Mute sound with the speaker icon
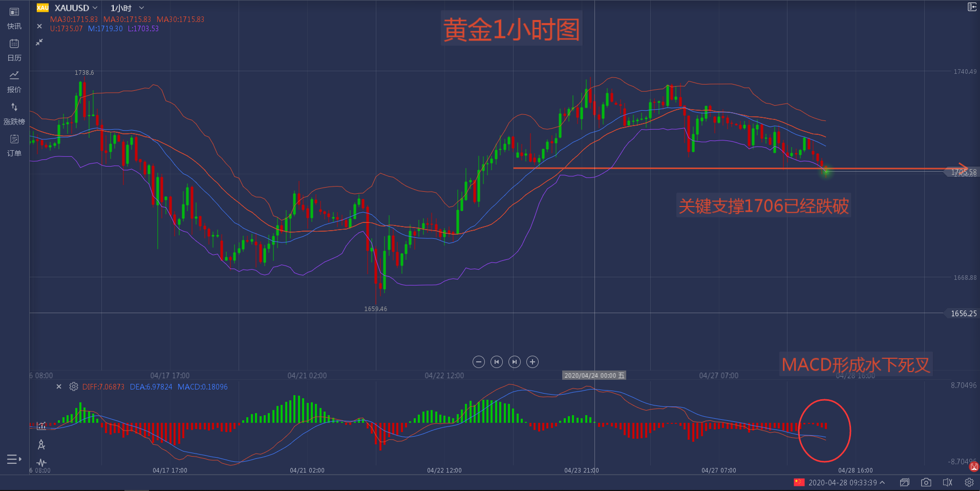Screen dimensions: 980x491 tap(947, 482)
